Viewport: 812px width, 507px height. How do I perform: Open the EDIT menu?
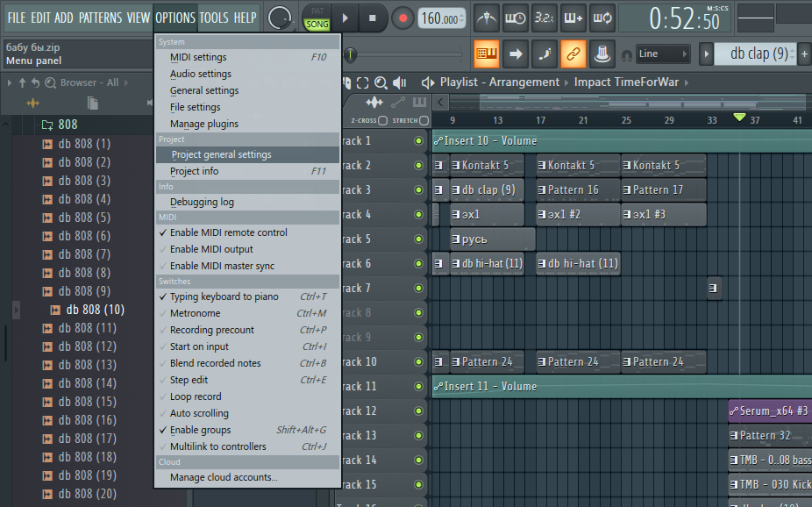click(x=40, y=18)
